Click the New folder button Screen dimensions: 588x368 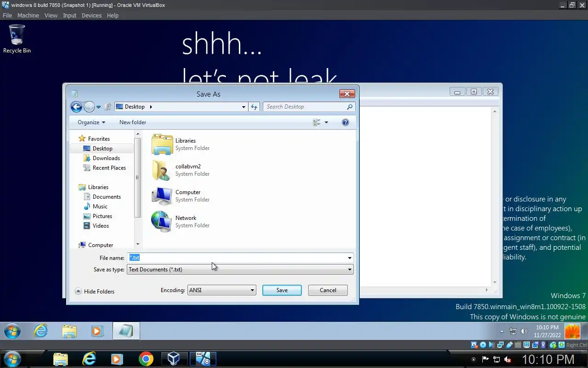133,122
